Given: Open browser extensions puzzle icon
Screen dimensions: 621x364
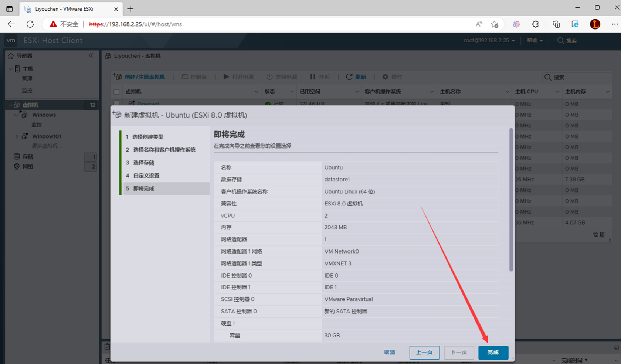Looking at the screenshot, I should pyautogui.click(x=535, y=24).
